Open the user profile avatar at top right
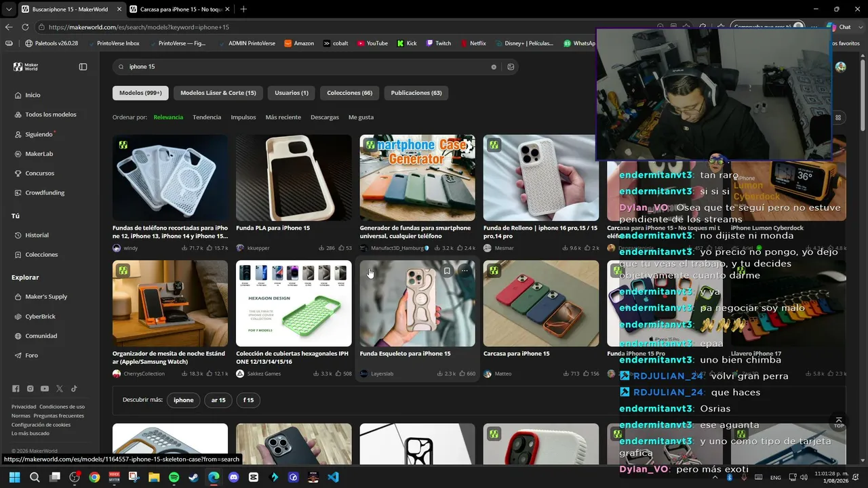Image resolution: width=868 pixels, height=488 pixels. (x=841, y=66)
